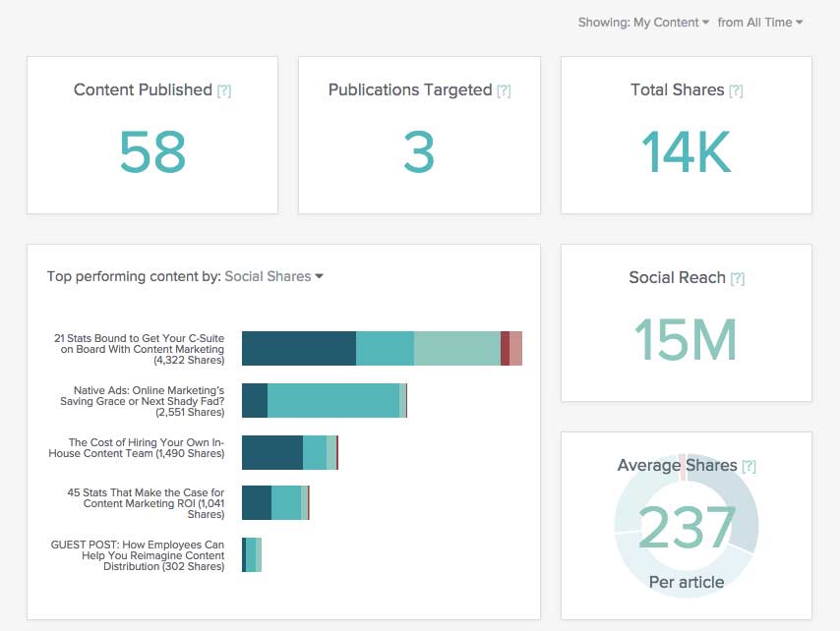Click dark blue segment of Native Ads bar
Screen dimensions: 840x631
[x=255, y=400]
